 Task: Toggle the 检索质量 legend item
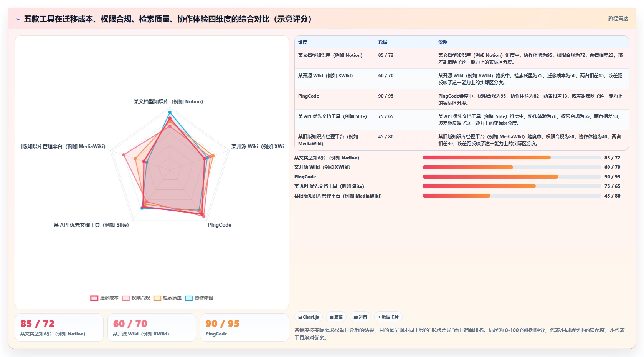coord(167,298)
